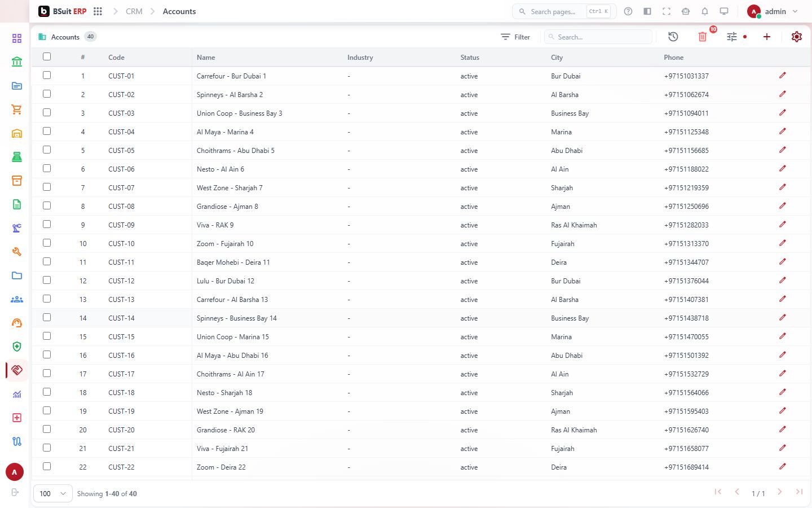The image size is (812, 508).
Task: Sort by the Name column header
Action: (206, 58)
